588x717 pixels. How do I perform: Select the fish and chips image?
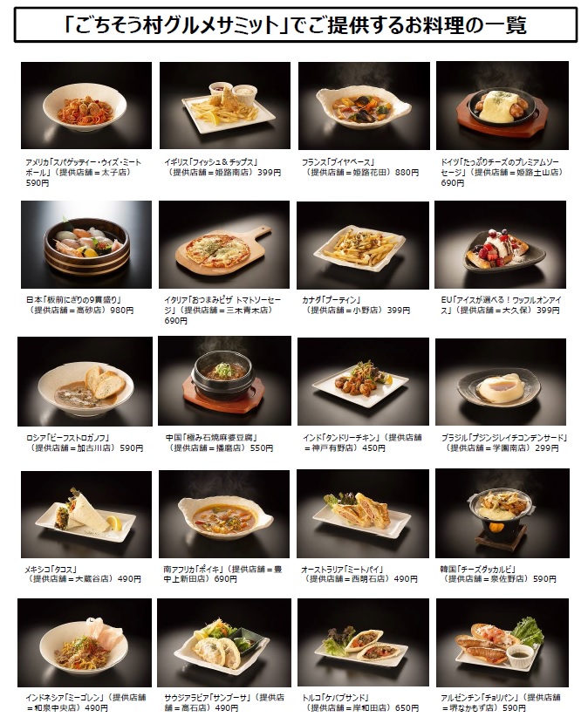225,106
